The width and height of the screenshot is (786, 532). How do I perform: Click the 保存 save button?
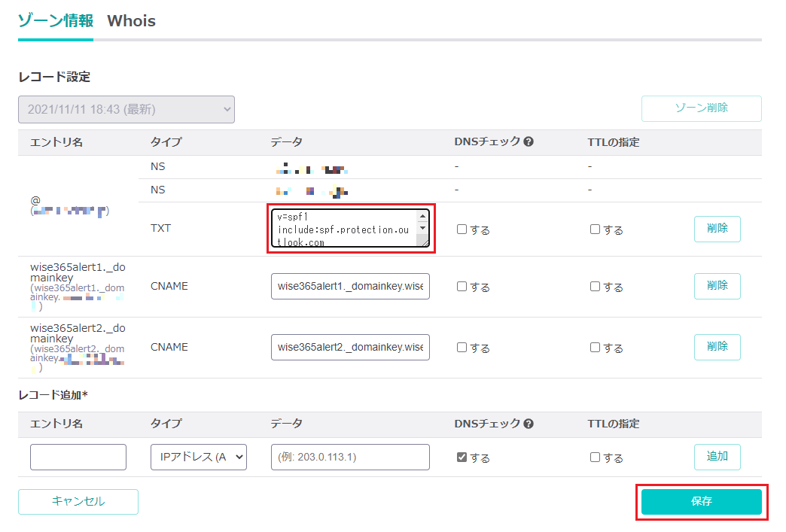pos(701,501)
